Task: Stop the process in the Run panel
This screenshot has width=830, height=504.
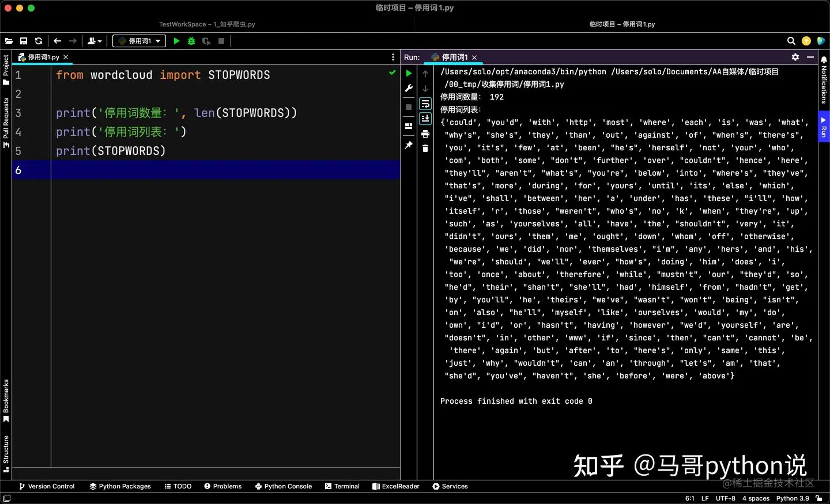Action: pyautogui.click(x=409, y=107)
